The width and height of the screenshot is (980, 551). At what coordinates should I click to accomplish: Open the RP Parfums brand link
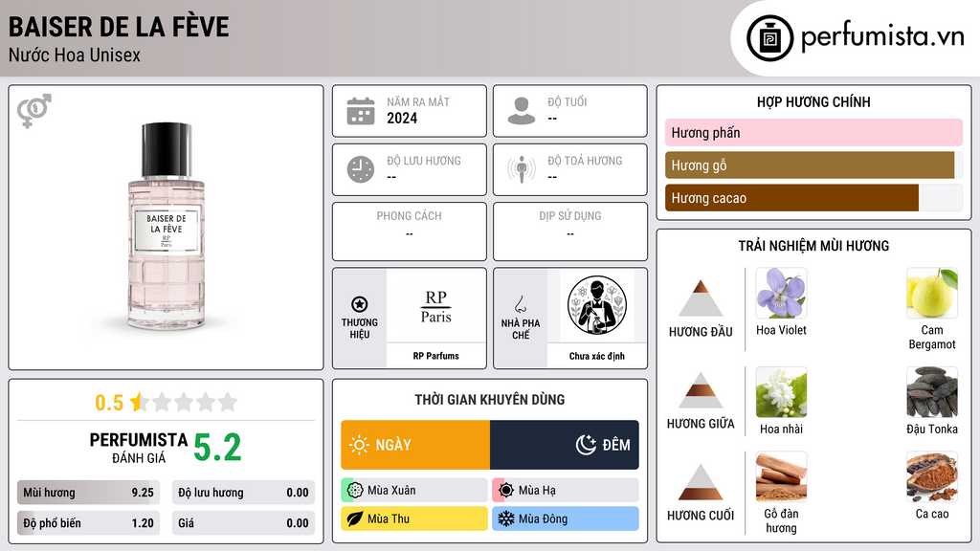coord(435,356)
